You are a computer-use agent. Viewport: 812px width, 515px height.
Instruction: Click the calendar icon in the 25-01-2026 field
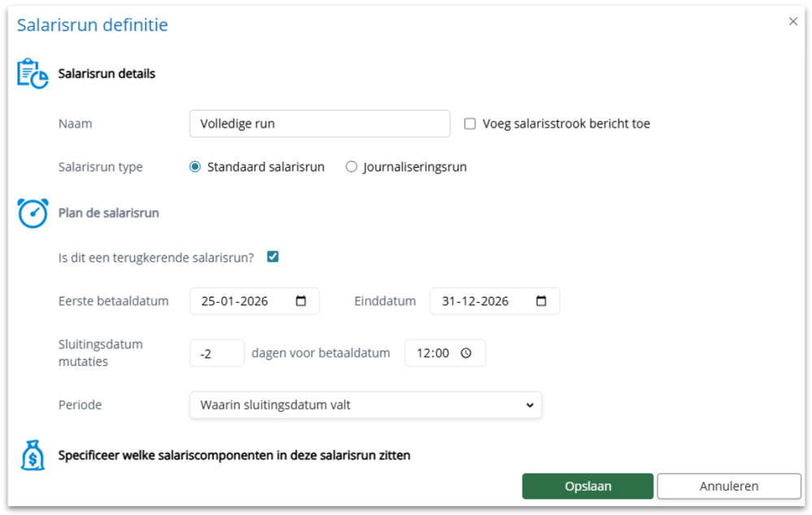coord(302,300)
